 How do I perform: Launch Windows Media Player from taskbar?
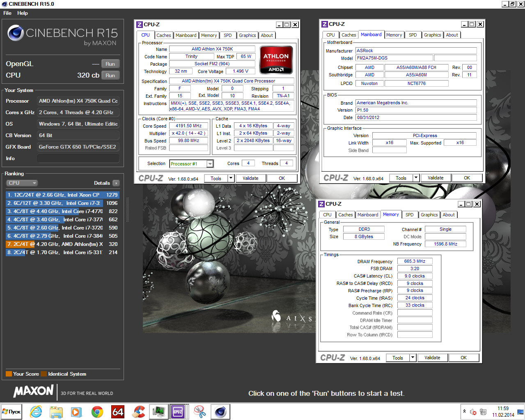tap(76, 411)
